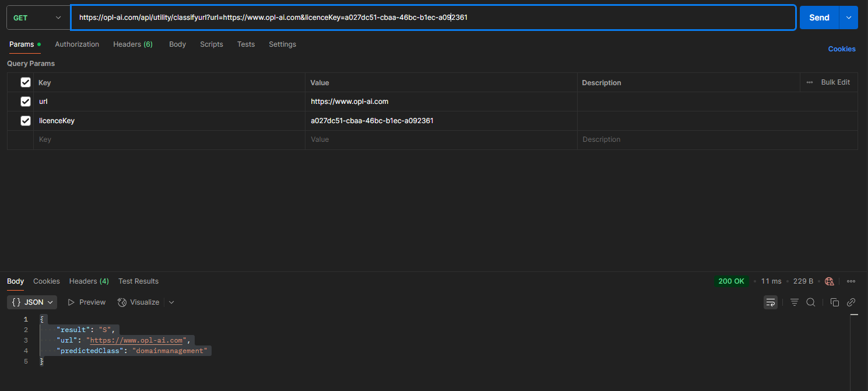868x391 pixels.
Task: Open the GET method dropdown
Action: 37,18
